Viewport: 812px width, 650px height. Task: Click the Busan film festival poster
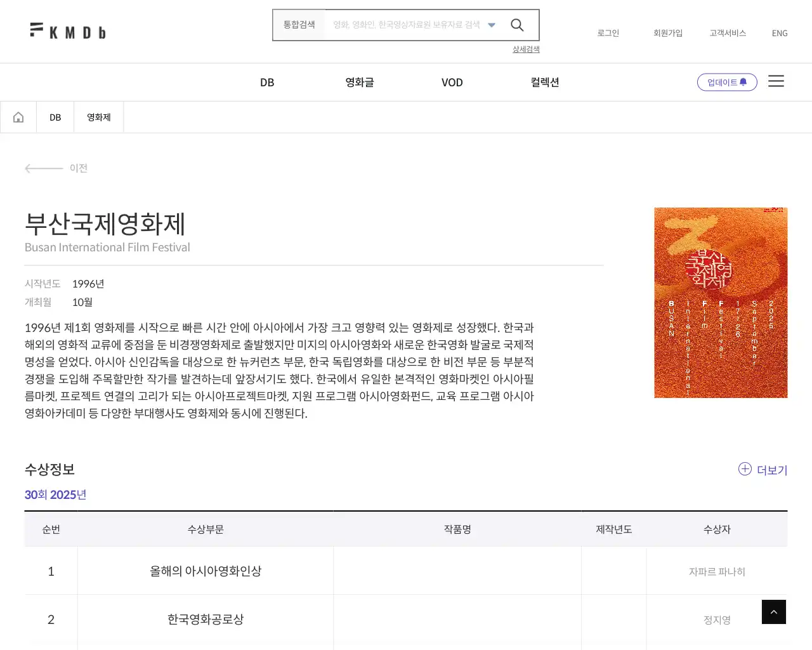pos(721,303)
